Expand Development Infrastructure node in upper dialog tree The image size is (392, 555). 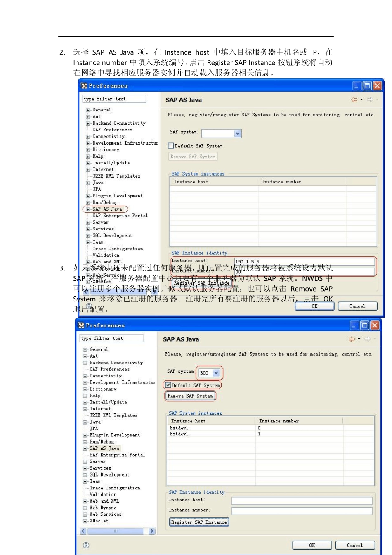pos(88,143)
